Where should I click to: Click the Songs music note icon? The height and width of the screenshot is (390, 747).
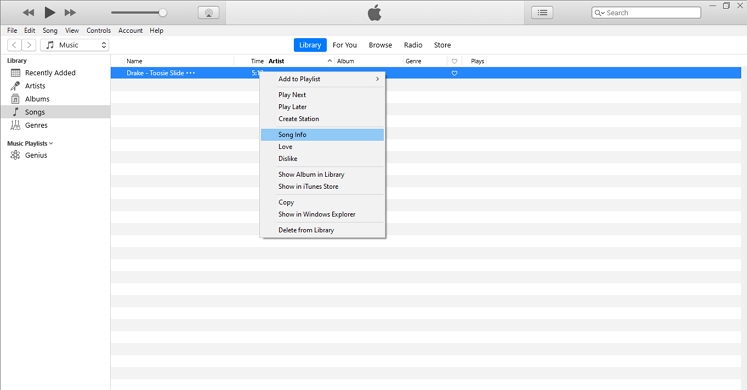(15, 112)
